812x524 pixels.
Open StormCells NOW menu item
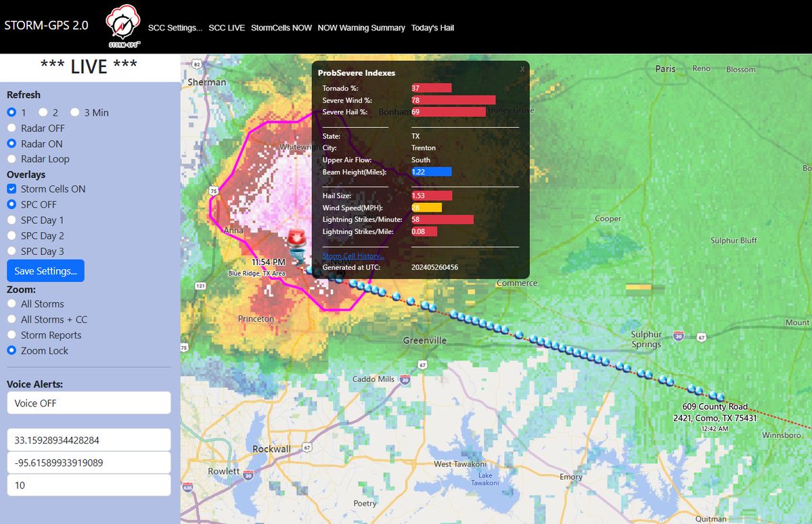coord(281,28)
